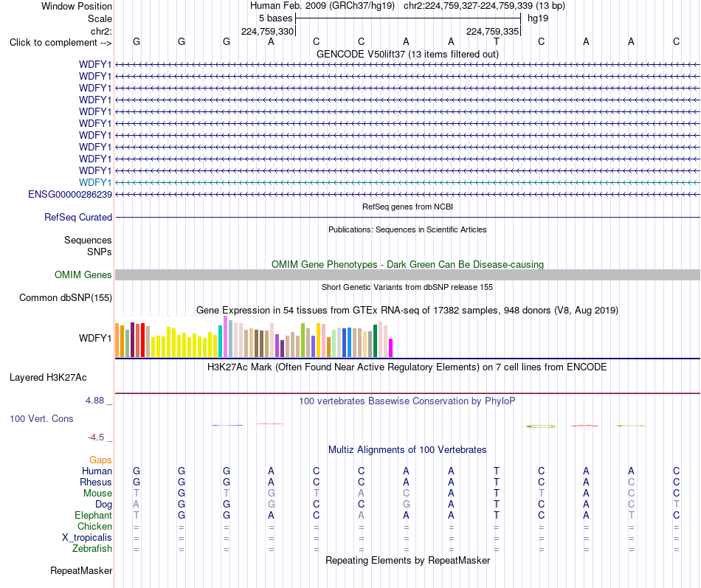This screenshot has width=701, height=588.
Task: Select the OMIM Genes track label
Action: (83, 275)
